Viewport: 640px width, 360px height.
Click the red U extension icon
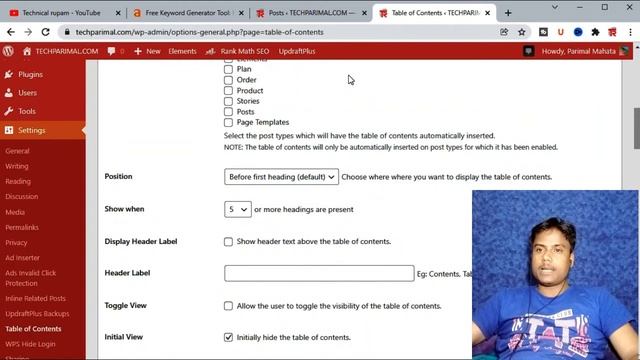point(561,32)
